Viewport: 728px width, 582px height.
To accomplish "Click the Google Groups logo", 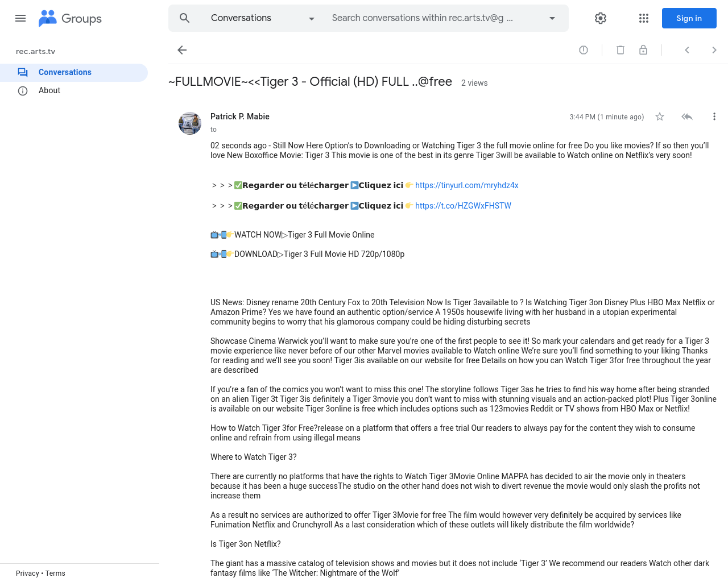I will tap(70, 18).
